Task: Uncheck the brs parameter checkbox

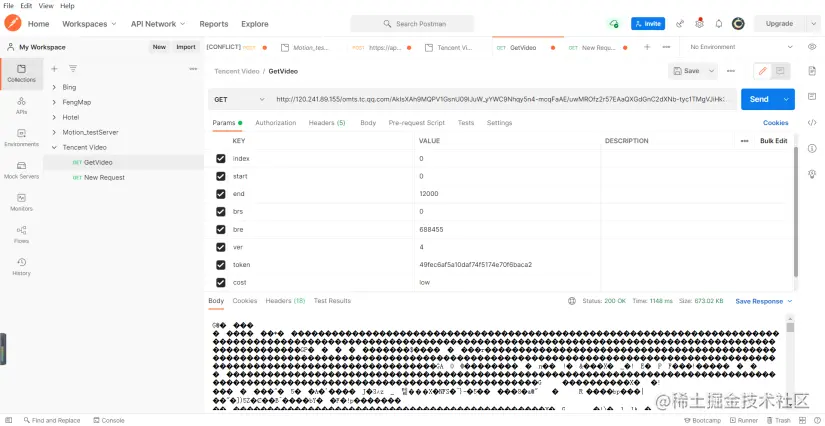Action: coord(221,211)
